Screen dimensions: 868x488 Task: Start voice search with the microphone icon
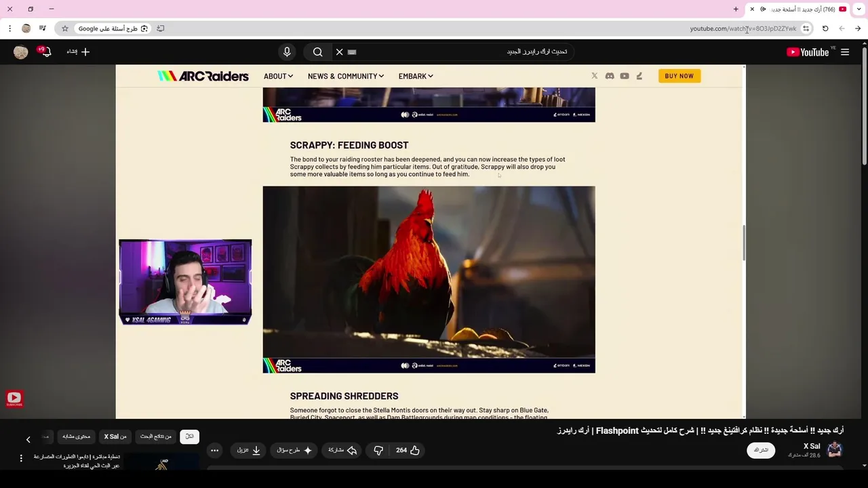[287, 52]
